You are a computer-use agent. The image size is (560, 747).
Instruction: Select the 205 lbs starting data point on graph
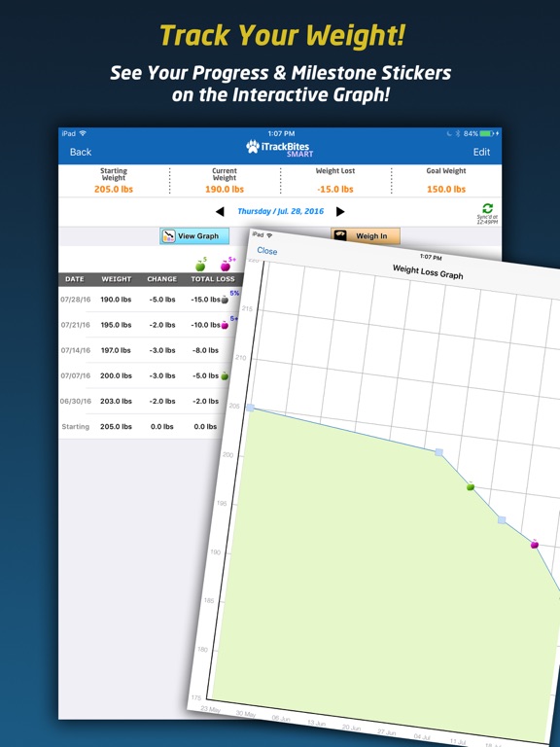(251, 408)
